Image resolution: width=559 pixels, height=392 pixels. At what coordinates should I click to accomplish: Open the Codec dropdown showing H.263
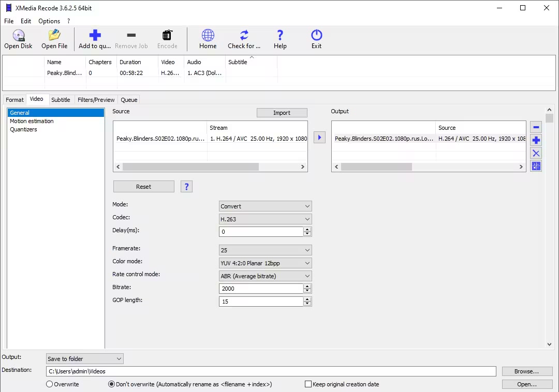[265, 219]
